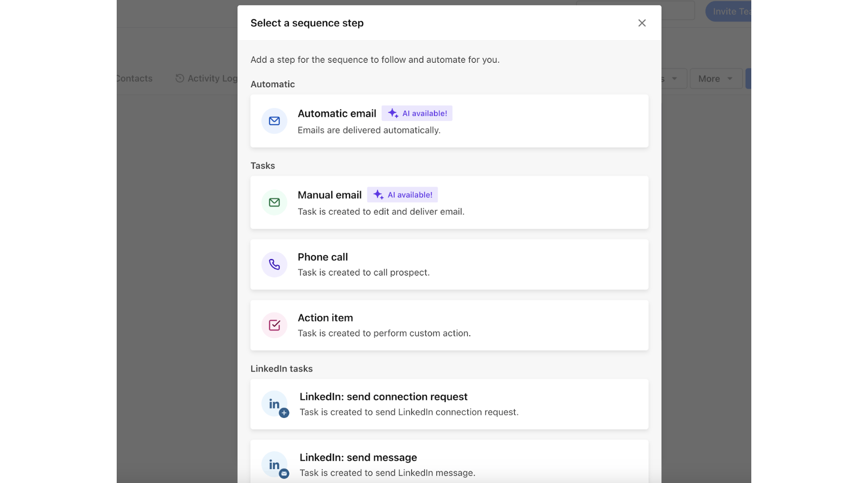Image resolution: width=868 pixels, height=483 pixels.
Task: Click the Action item checkbox icon
Action: point(274,325)
